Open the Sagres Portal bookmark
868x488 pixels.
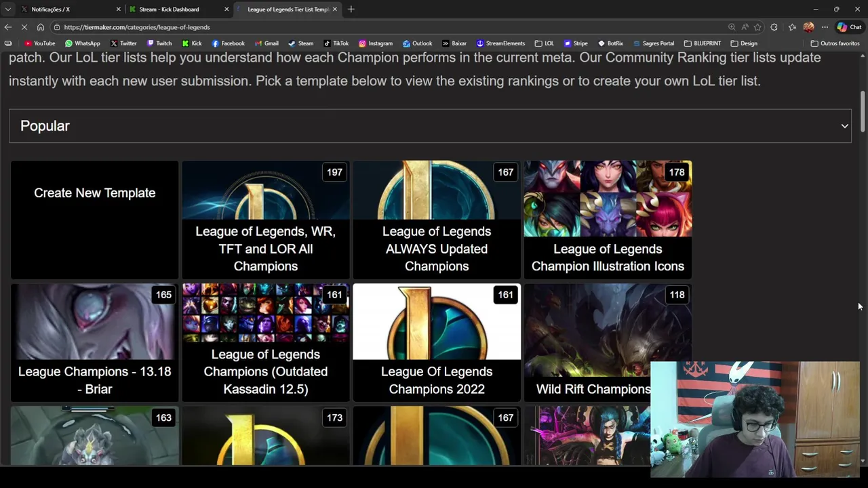[x=654, y=43]
